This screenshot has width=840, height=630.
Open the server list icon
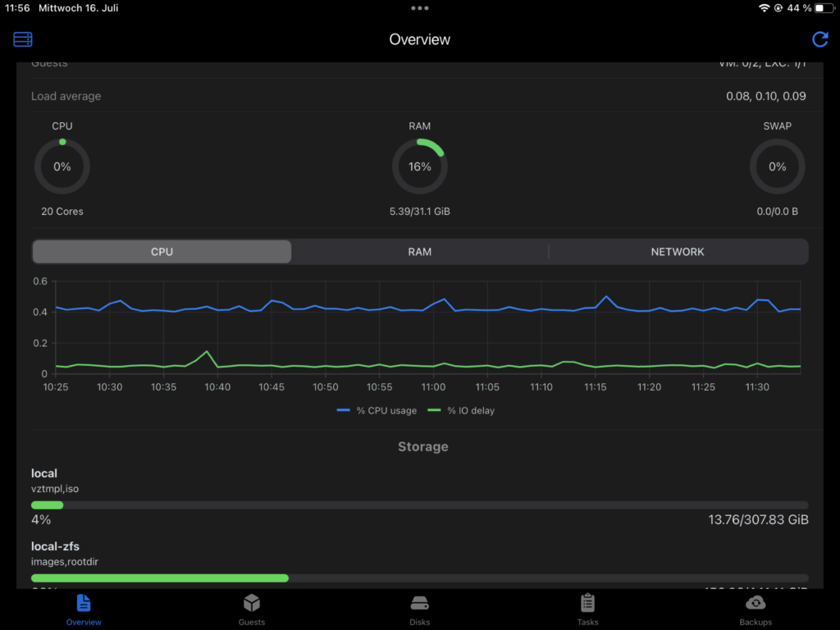click(22, 39)
